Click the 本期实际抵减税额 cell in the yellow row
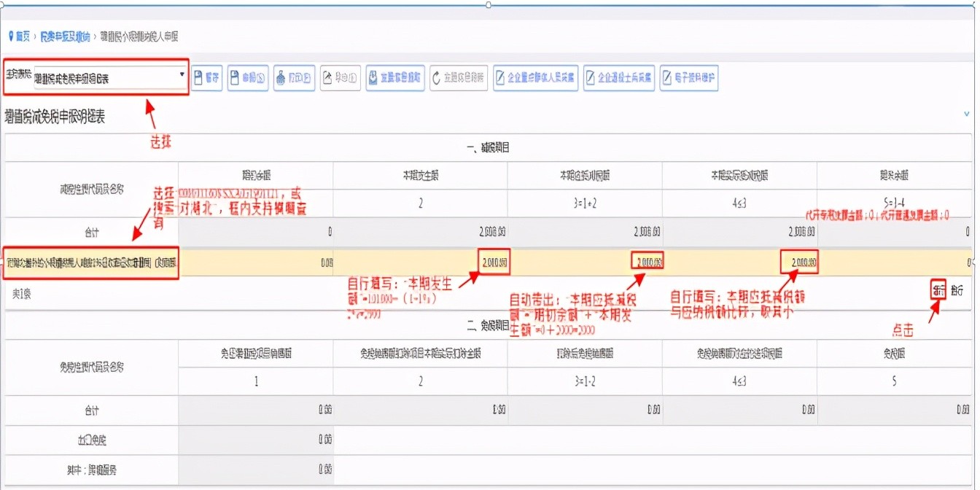Viewport: 980px width, 490px height. coord(739,262)
